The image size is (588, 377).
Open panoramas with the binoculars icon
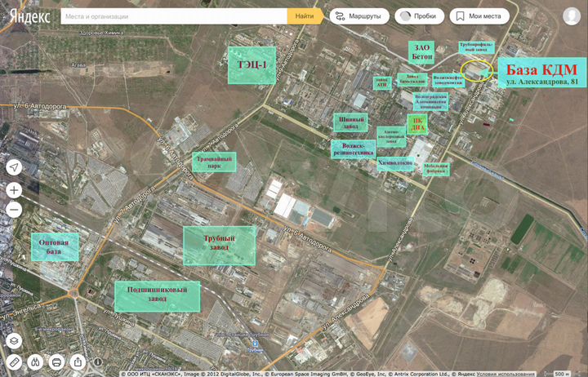point(36,361)
